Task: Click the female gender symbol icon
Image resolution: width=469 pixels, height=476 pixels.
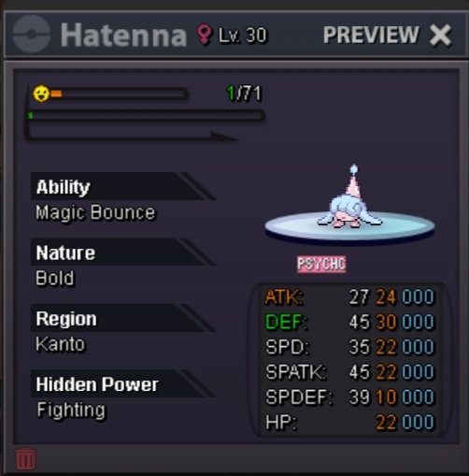Action: coord(204,35)
